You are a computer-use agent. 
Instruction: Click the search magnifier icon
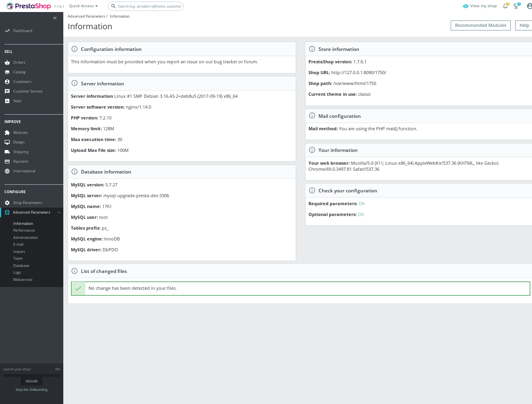pyautogui.click(x=113, y=6)
